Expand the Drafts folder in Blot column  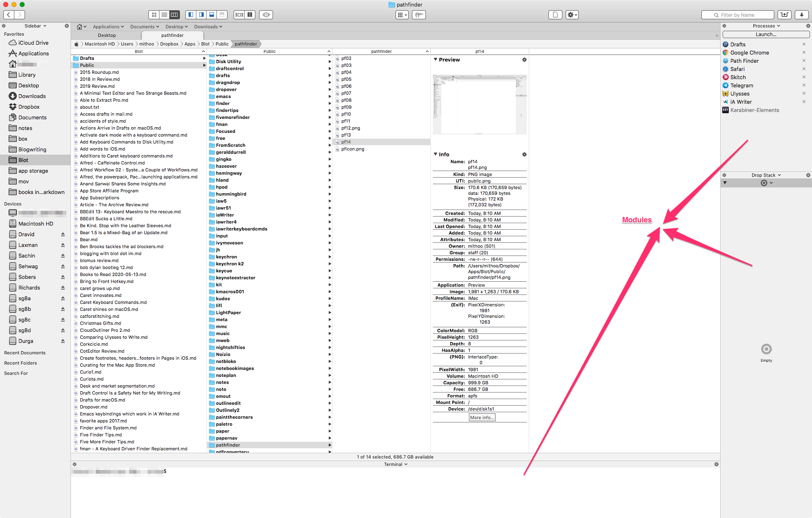(x=204, y=58)
